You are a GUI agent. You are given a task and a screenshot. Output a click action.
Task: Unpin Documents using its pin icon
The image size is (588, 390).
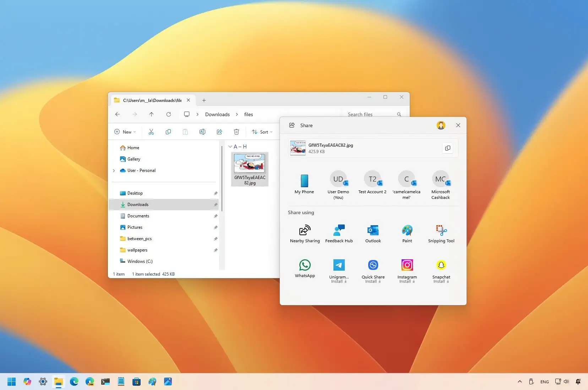point(216,216)
